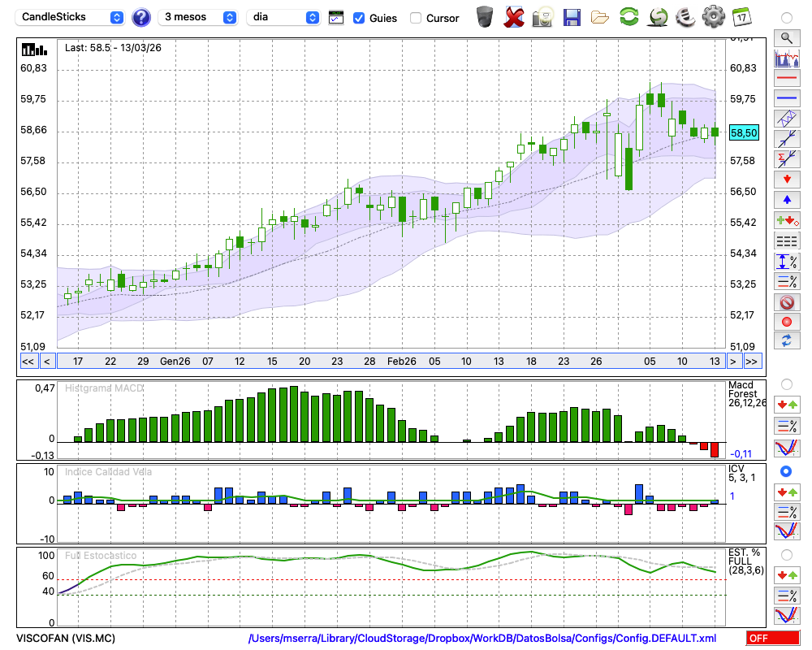Open the CandleSticks chart type dropdown
Viewport: 812px width, 650px height.
pos(71,17)
